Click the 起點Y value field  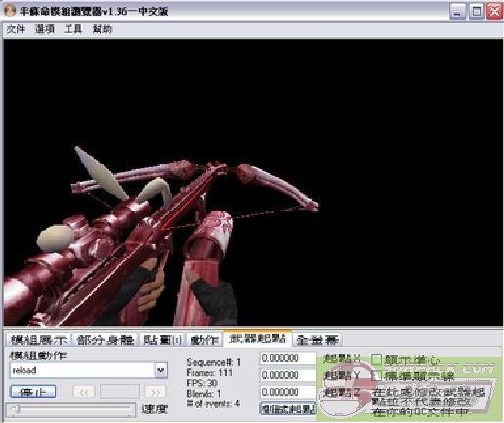[x=289, y=375]
